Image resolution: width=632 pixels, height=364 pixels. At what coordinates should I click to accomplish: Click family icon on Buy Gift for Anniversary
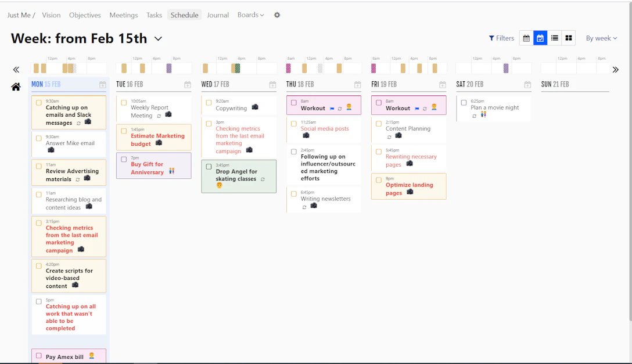[x=172, y=171]
